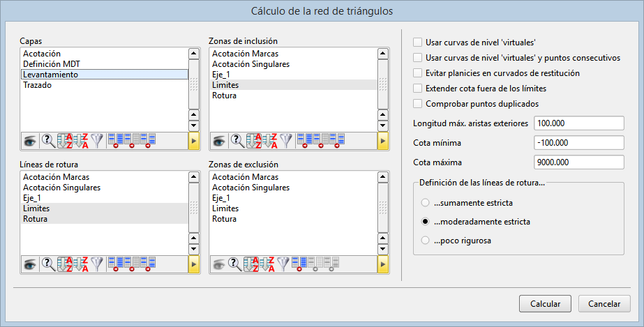Expand Zonas de exclusión toolbar yellow arrow
The image size is (644, 327).
click(383, 264)
